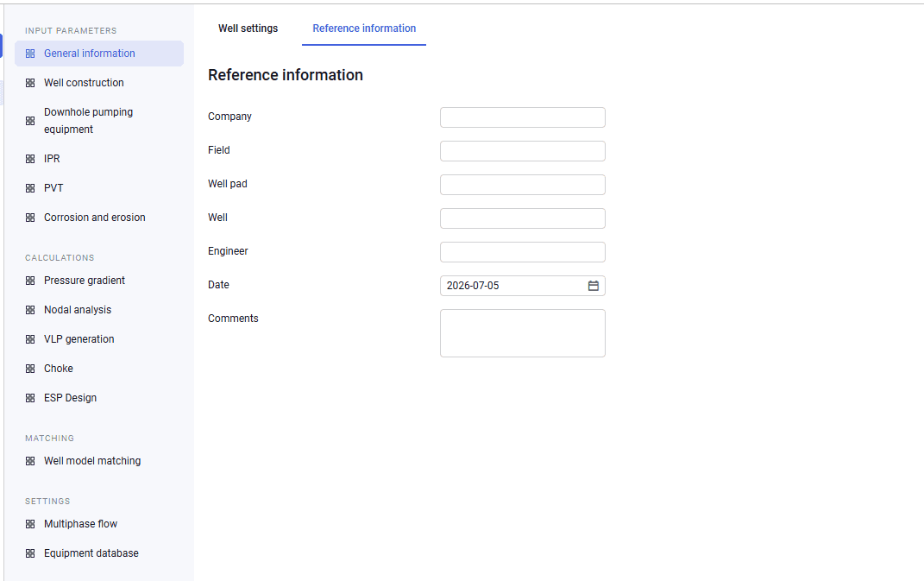
Task: Navigate to IPR section
Action: (x=99, y=159)
